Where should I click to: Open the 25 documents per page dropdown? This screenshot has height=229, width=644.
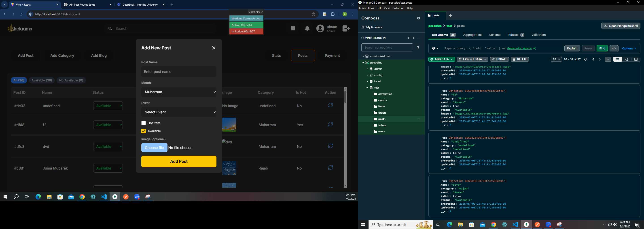click(x=556, y=59)
